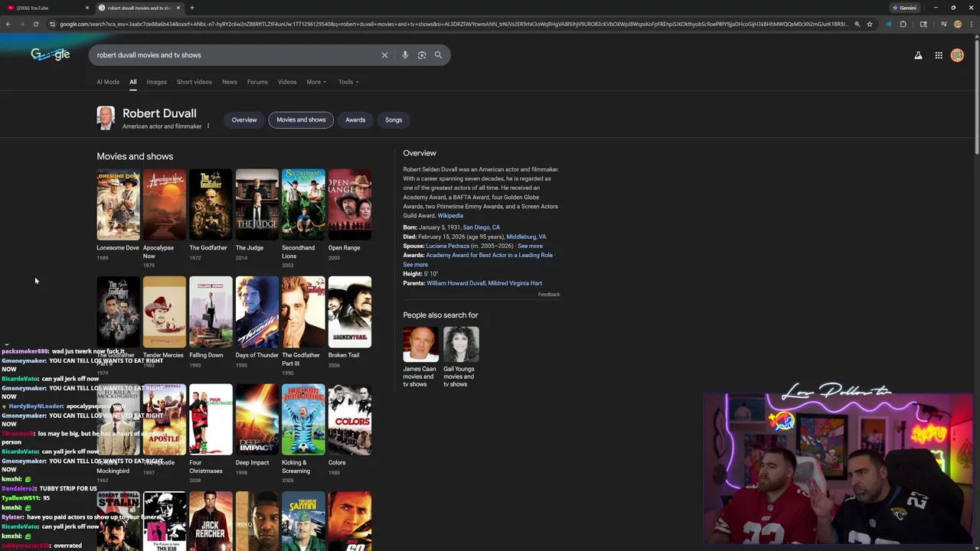Expand the More search filters dropdown
The width and height of the screenshot is (980, 551).
(316, 82)
